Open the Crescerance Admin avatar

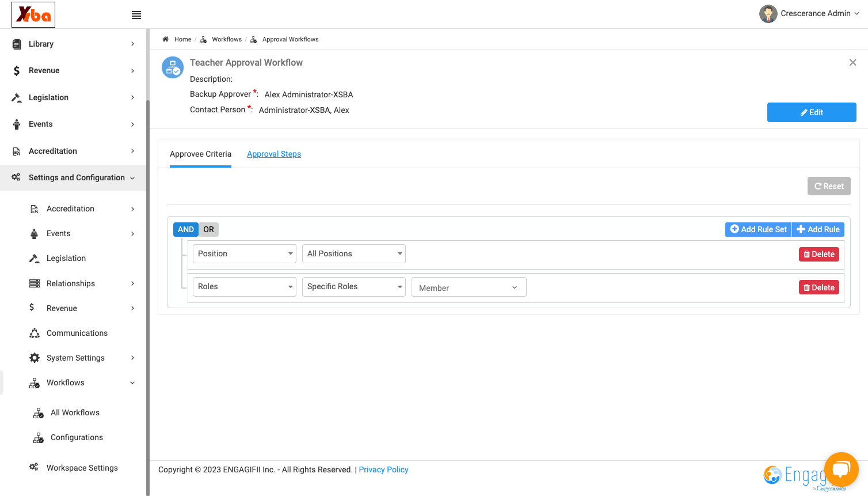pos(768,14)
